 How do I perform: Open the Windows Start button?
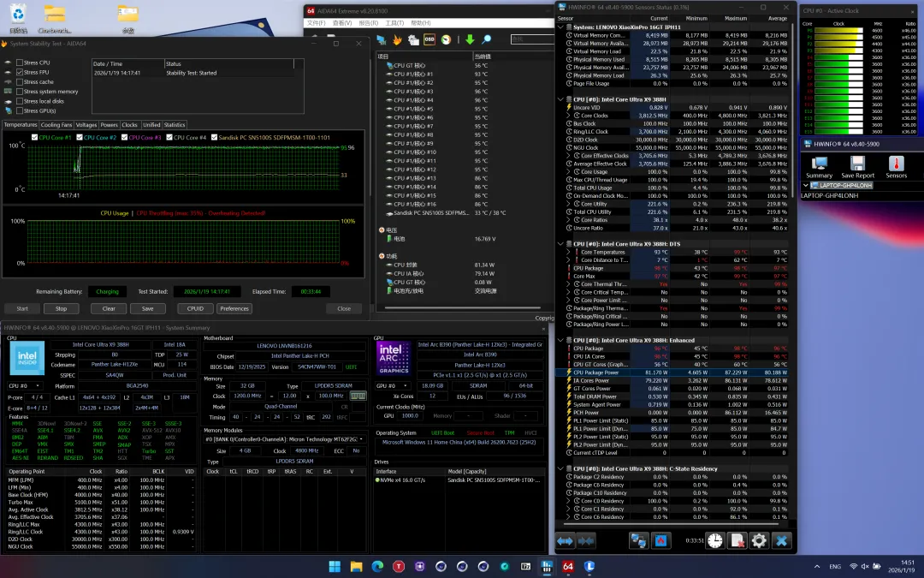[335, 566]
